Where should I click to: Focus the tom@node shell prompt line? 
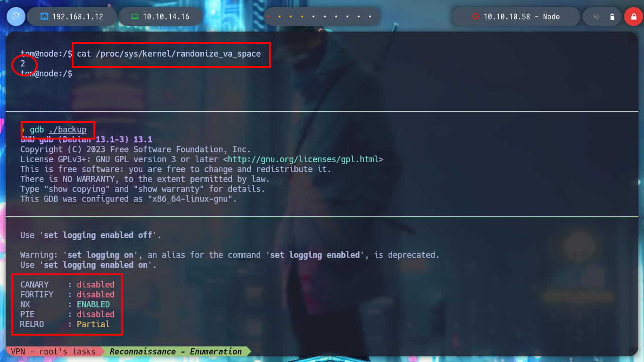[46, 74]
